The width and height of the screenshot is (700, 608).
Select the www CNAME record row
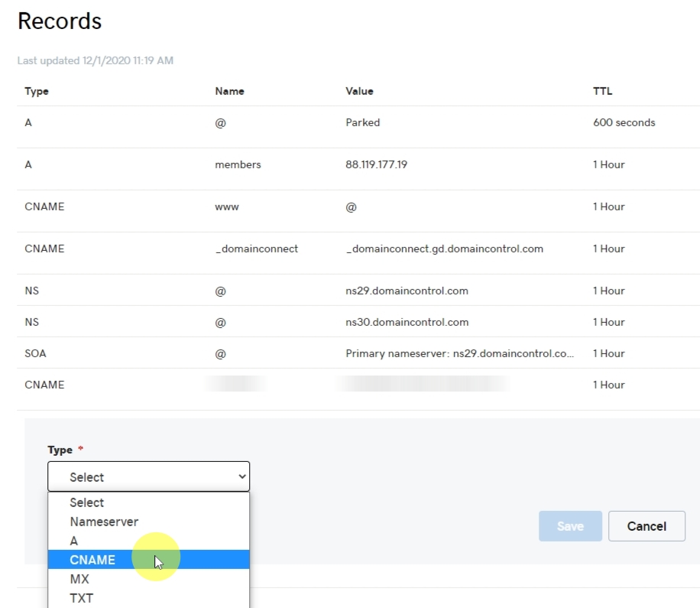[x=306, y=206]
